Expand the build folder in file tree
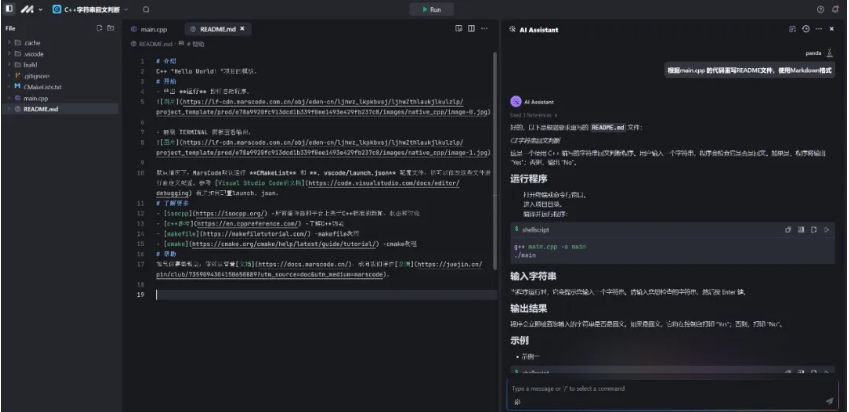The height and width of the screenshot is (412, 849). pos(32,64)
